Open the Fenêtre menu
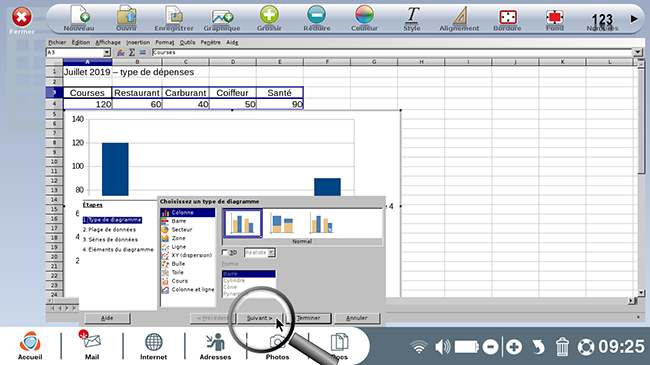 pos(211,42)
